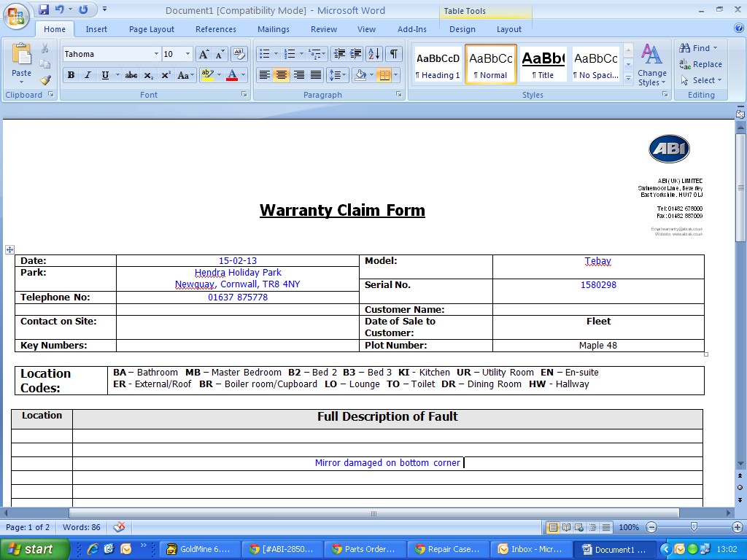This screenshot has width=747, height=560.
Task: Click the Clear Formatting icon
Action: coord(239,54)
